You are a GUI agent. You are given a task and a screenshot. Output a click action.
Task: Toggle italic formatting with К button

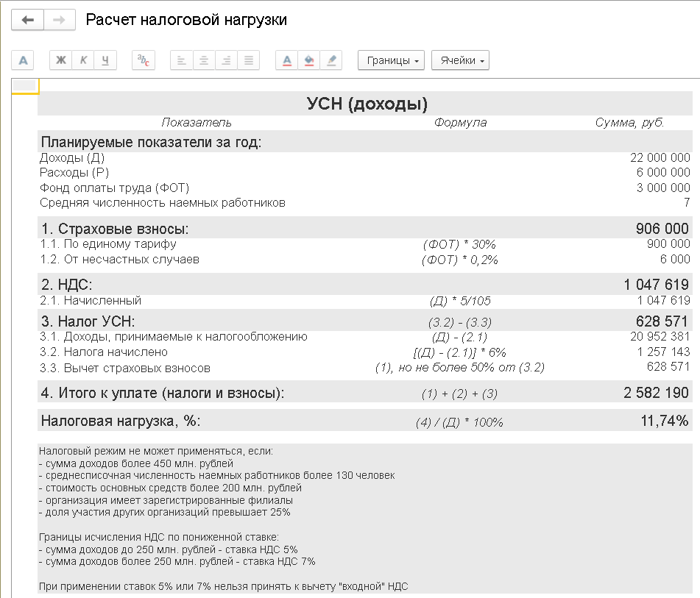click(82, 60)
